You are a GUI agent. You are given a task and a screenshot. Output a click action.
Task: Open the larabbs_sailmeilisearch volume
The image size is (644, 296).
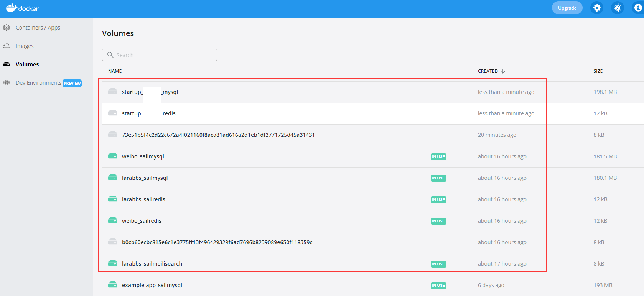152,264
